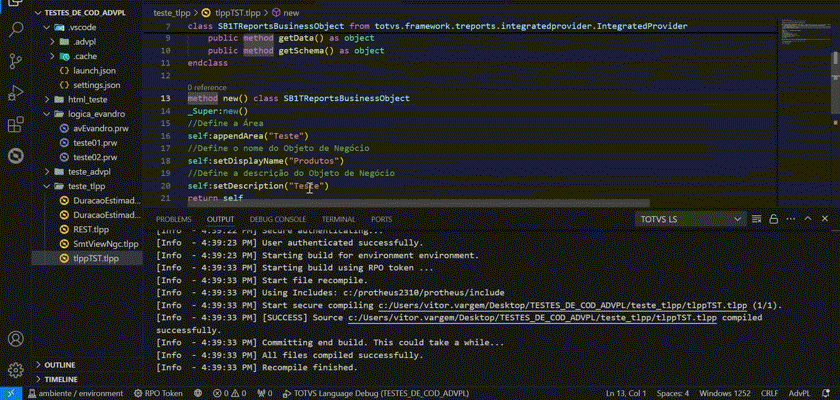This screenshot has height=400, width=840.
Task: Expand the OUTLINE section
Action: point(59,365)
